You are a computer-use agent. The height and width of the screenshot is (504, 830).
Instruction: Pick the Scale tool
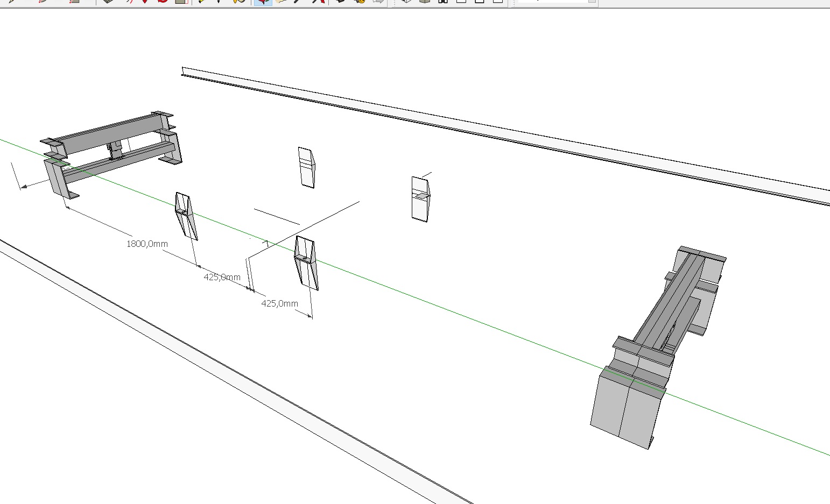point(181,2)
